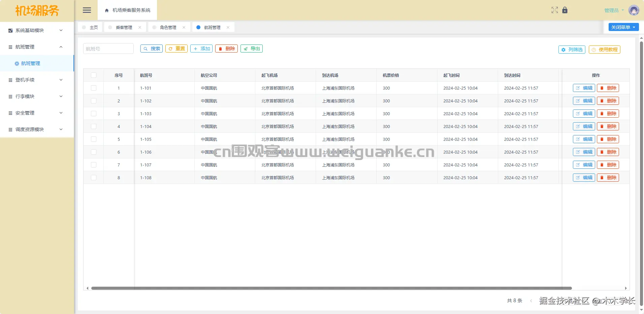Expand the 安全管理 menu

point(37,113)
